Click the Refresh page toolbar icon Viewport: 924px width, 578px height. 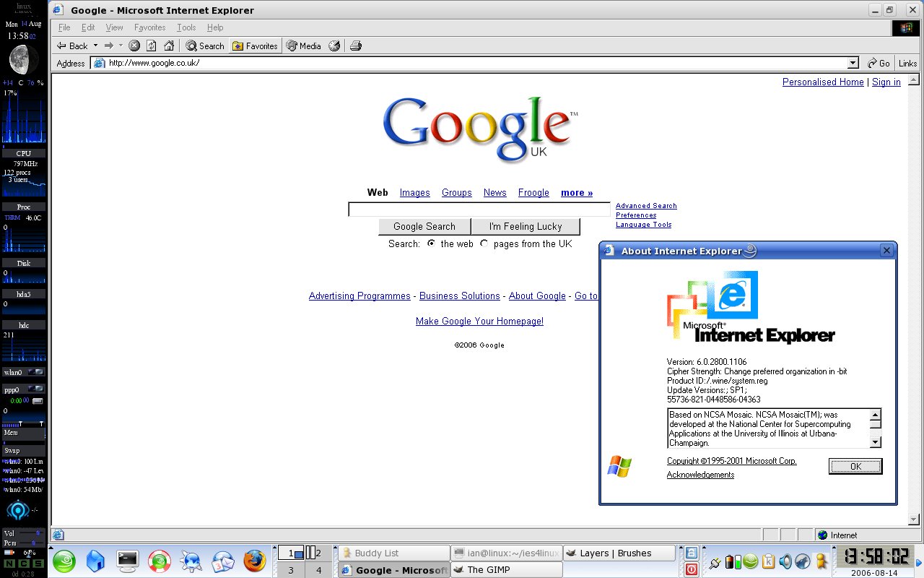pyautogui.click(x=152, y=46)
